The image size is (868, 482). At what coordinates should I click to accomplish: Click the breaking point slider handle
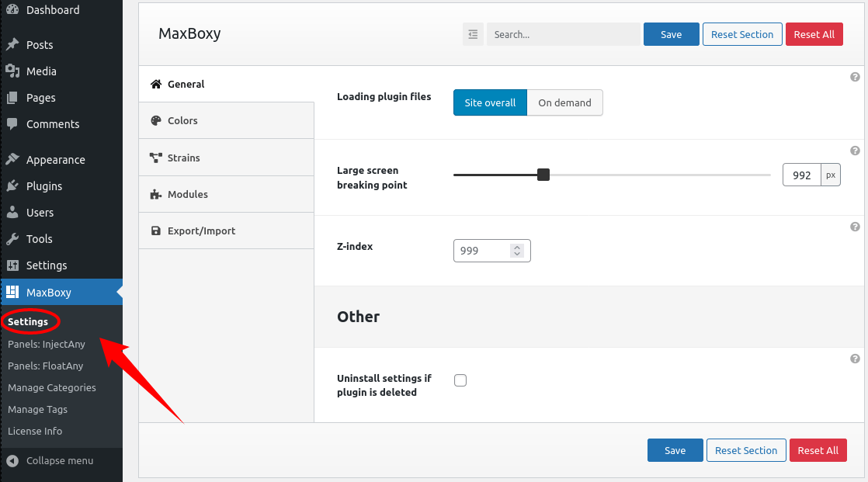pyautogui.click(x=543, y=175)
